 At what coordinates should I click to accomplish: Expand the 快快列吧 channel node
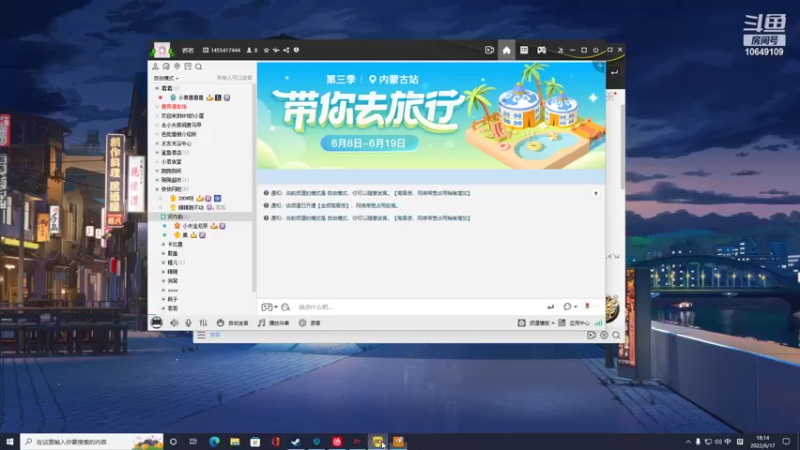pyautogui.click(x=157, y=189)
